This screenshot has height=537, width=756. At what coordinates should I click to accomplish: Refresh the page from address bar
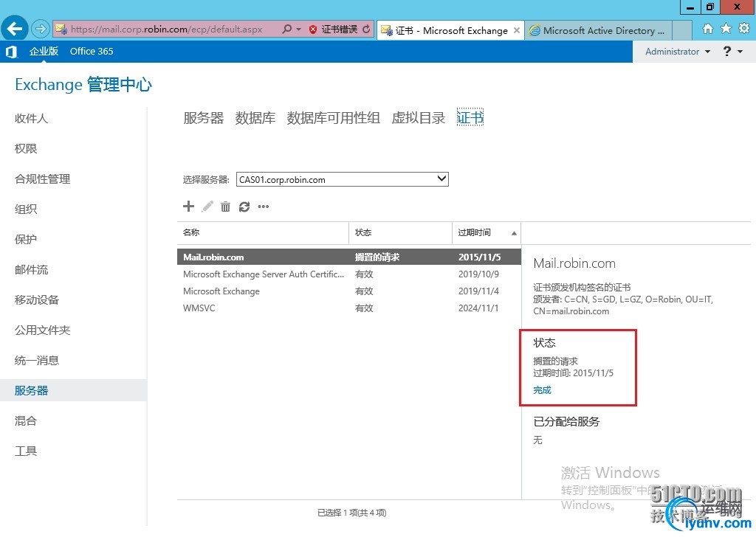(x=366, y=29)
